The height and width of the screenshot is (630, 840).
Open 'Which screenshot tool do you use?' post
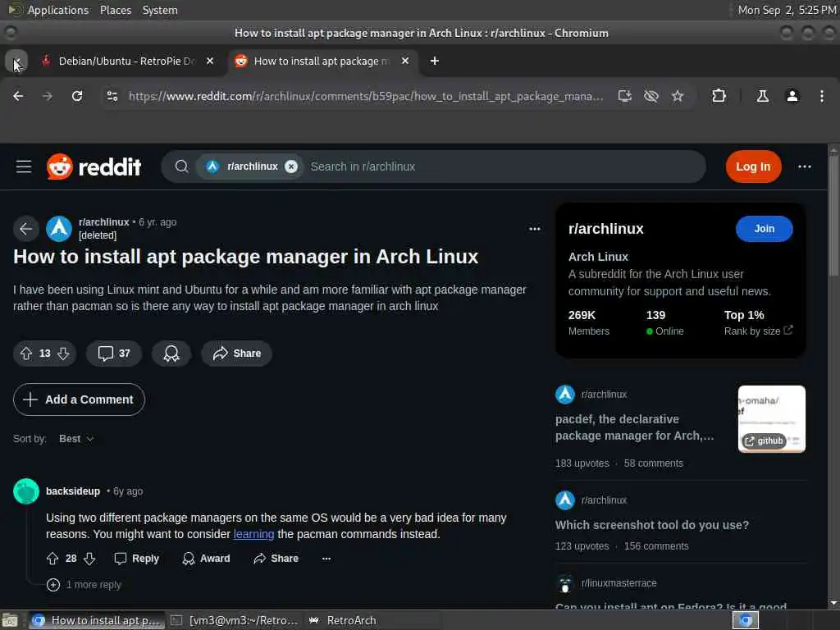coord(652,525)
